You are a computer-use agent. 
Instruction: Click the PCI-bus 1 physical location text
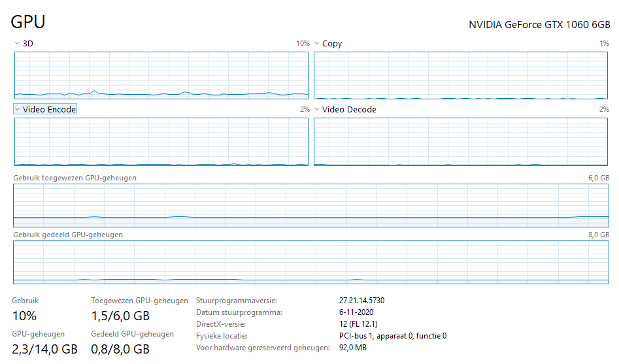393,336
